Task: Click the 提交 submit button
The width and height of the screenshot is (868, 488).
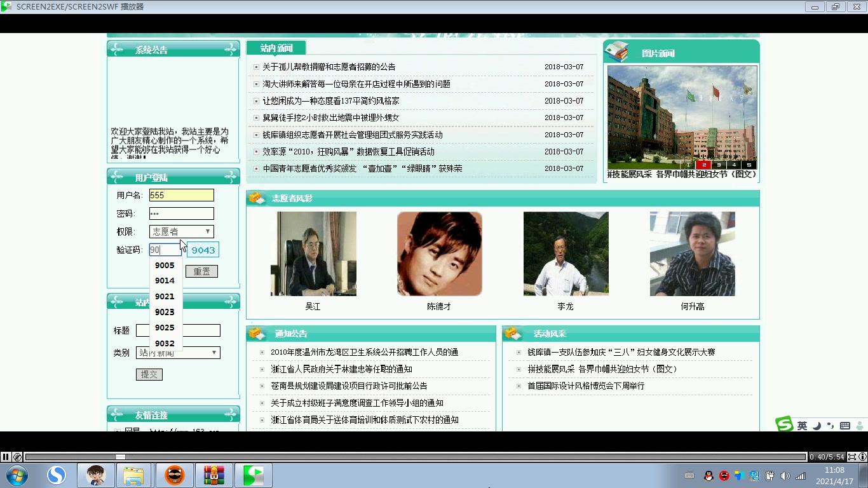Action: (149, 374)
